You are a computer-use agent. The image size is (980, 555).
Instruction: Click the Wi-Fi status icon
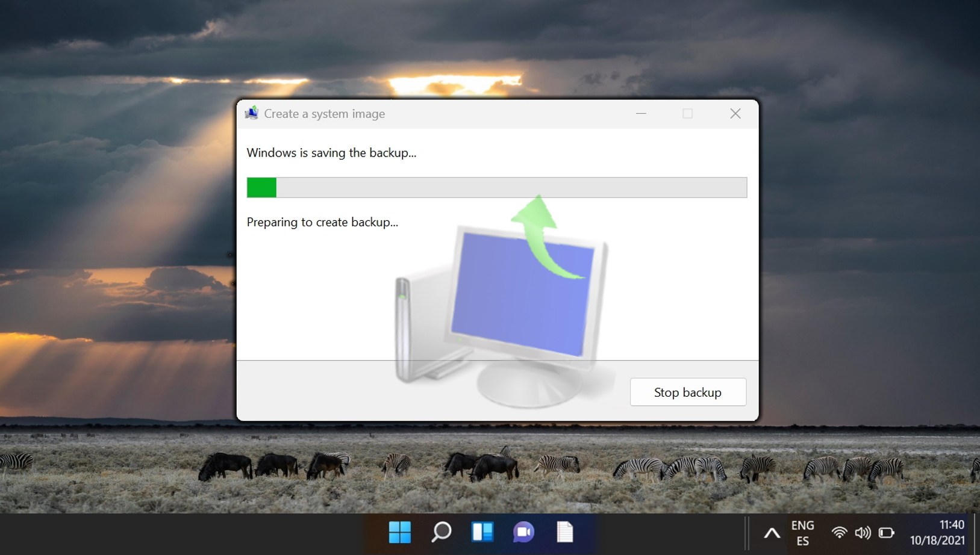pyautogui.click(x=840, y=532)
